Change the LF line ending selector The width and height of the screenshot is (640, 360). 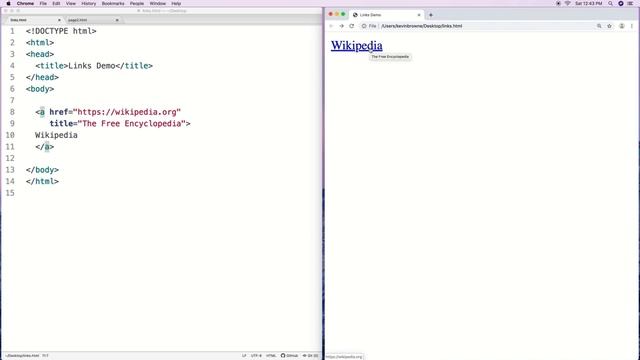click(x=244, y=356)
